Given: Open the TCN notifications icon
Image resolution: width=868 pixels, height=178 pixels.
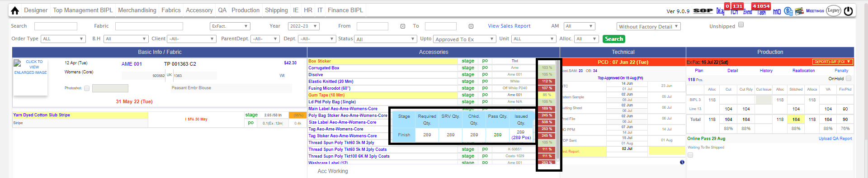Looking at the screenshot, I should [734, 12].
